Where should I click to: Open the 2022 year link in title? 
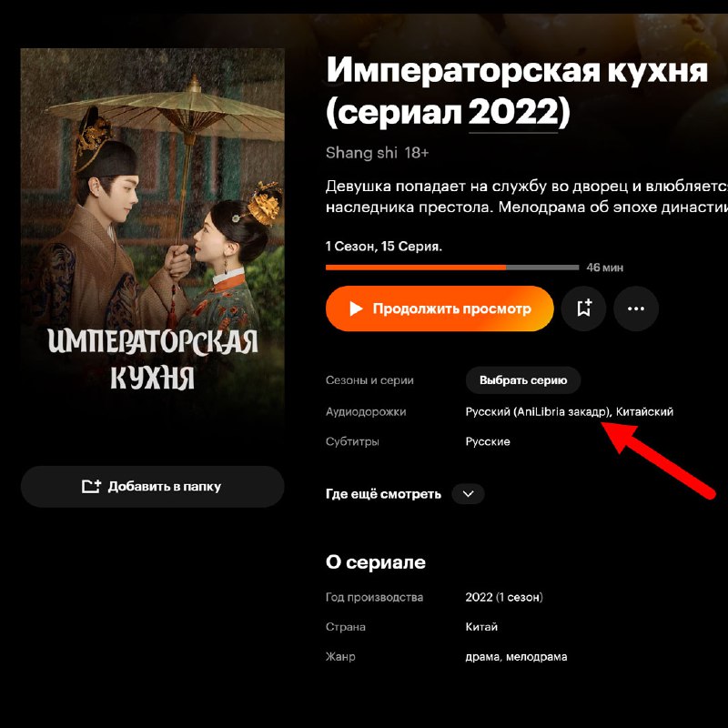coord(513,112)
